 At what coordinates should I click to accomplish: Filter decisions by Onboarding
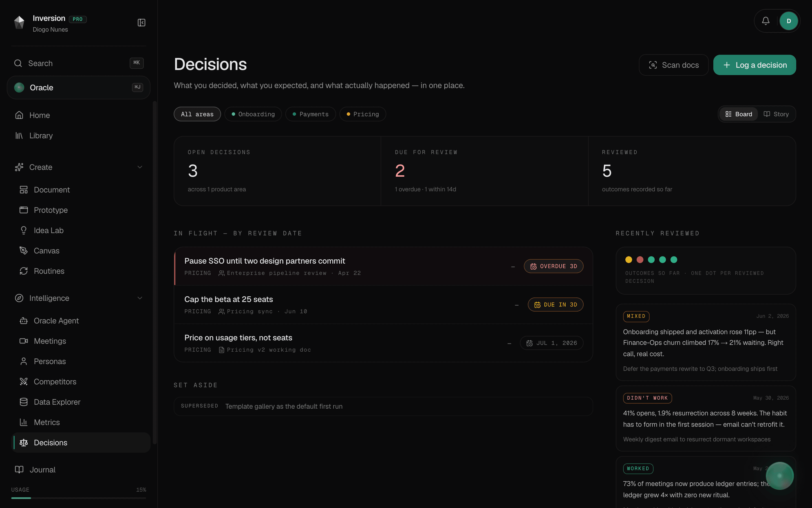(253, 114)
